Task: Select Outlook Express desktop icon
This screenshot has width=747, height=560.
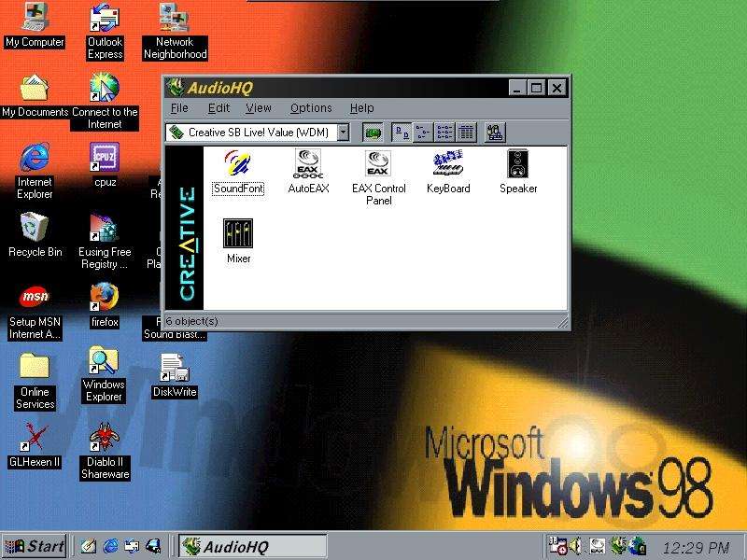Action: point(105,32)
